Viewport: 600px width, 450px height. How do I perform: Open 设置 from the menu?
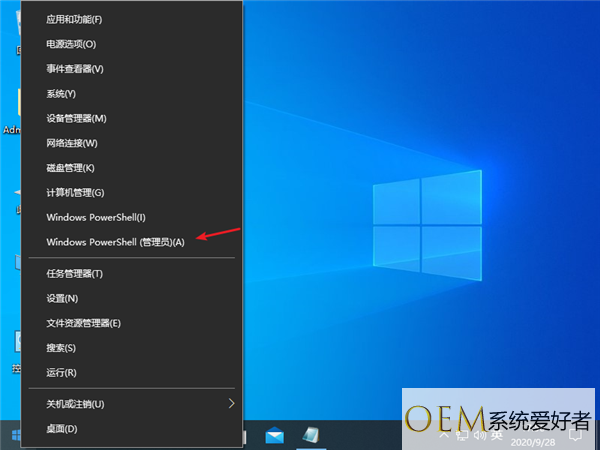(x=62, y=298)
